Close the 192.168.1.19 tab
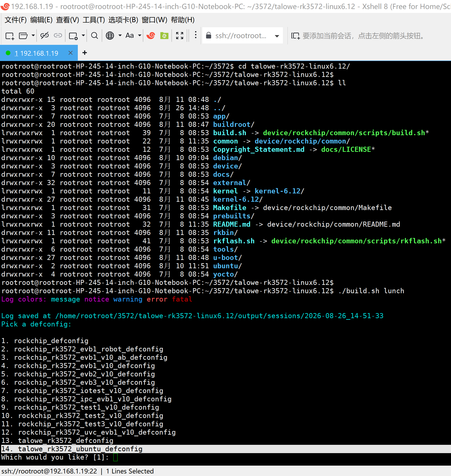The width and height of the screenshot is (451, 476). pos(70,53)
